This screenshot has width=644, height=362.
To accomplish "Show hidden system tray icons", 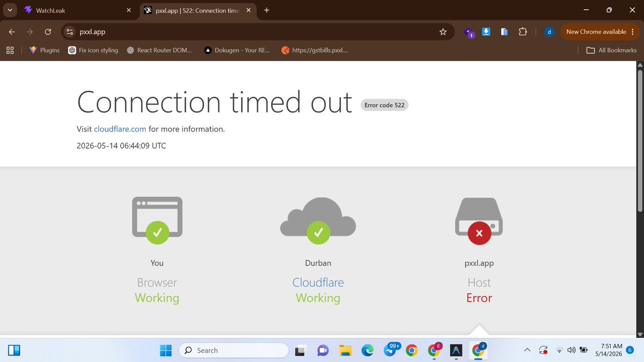I will 527,350.
